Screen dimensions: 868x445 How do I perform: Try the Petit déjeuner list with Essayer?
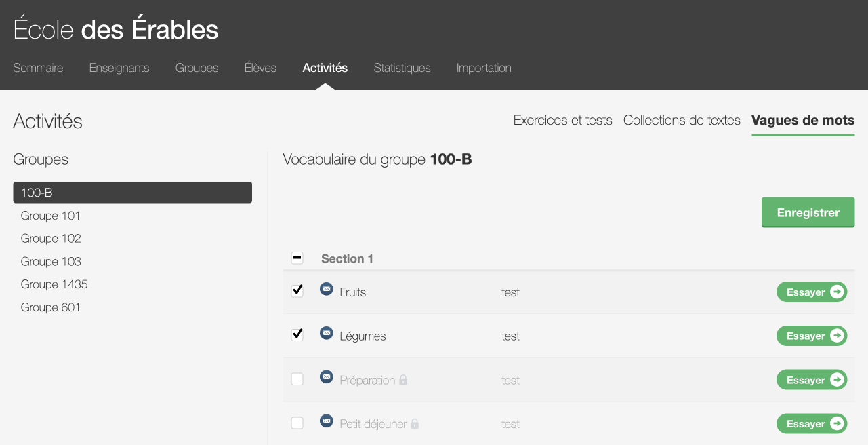point(811,424)
